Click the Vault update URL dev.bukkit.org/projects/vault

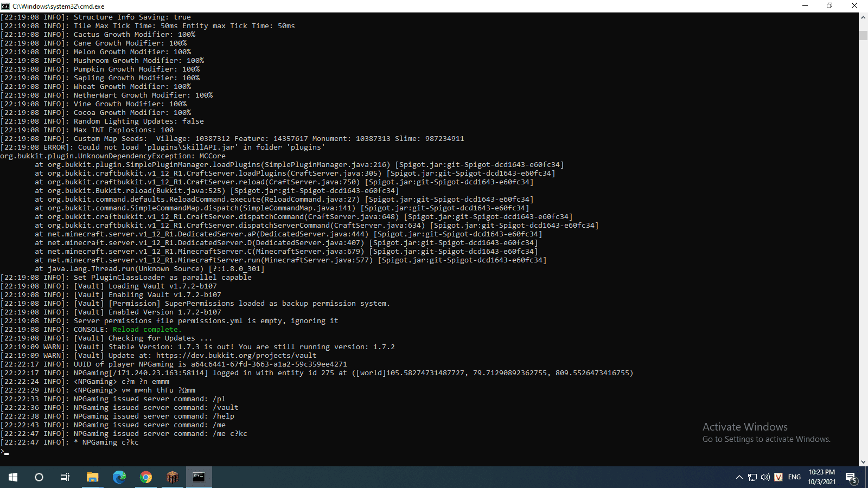coord(237,356)
